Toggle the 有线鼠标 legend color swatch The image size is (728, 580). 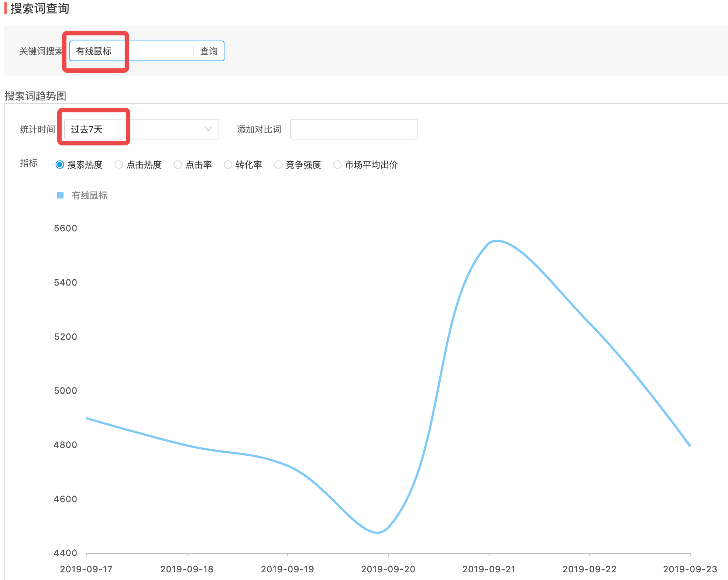point(60,195)
